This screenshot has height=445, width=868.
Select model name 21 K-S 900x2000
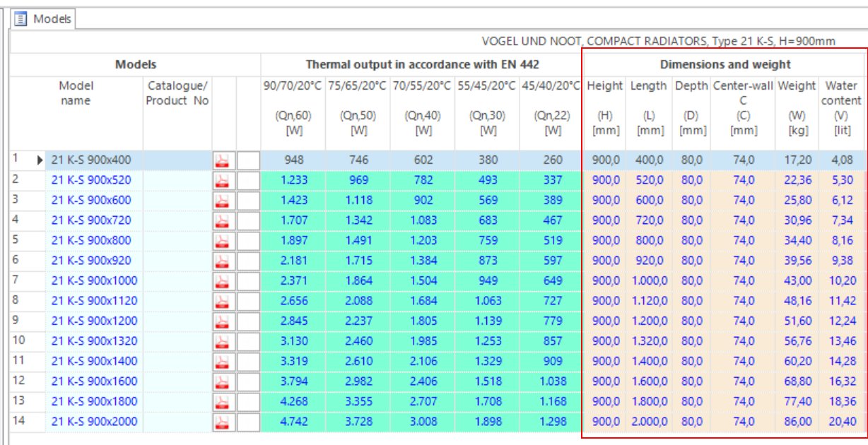click(94, 422)
